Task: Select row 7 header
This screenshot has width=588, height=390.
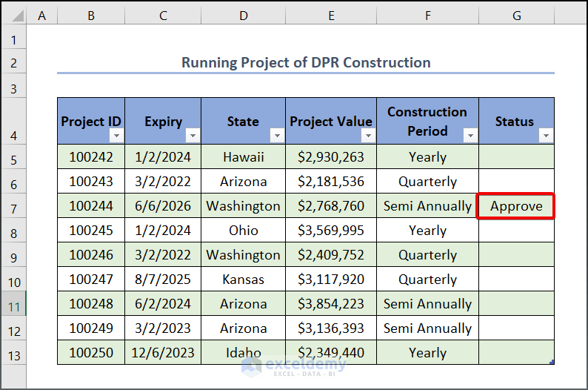Action: point(13,206)
